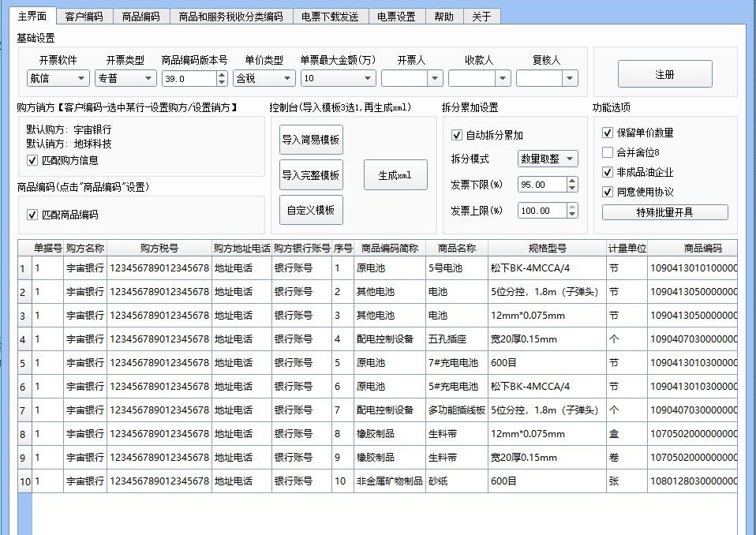This screenshot has width=756, height=535.
Task: Uncheck the 同意使用协议 agreement
Action: [x=608, y=192]
